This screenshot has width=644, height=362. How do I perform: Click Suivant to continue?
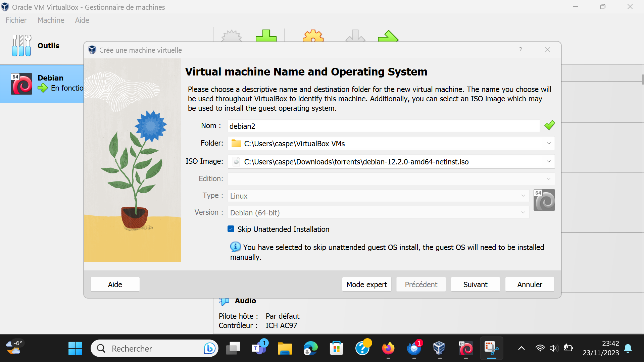[x=476, y=285]
